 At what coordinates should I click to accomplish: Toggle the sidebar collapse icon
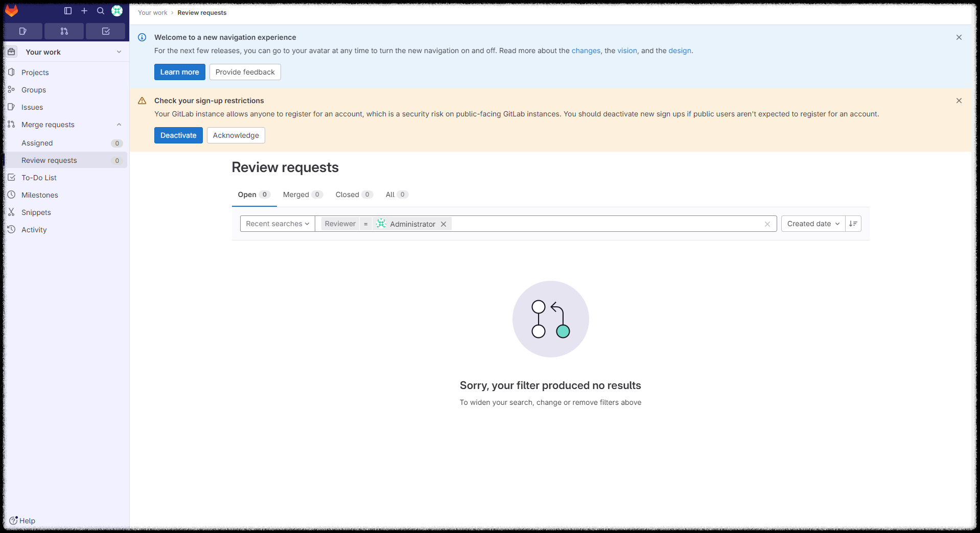coord(68,11)
